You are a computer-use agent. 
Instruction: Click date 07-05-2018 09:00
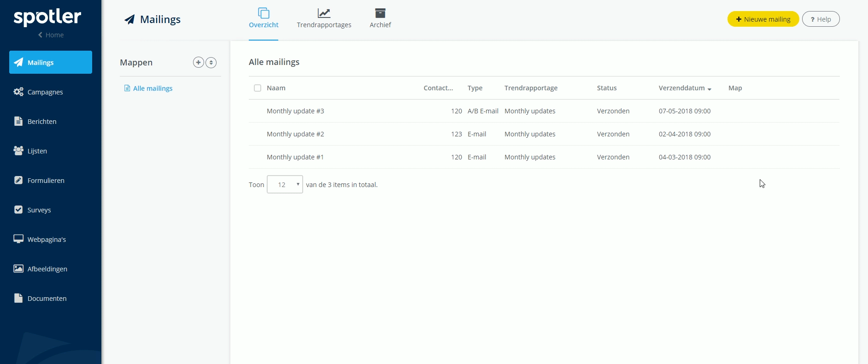685,111
